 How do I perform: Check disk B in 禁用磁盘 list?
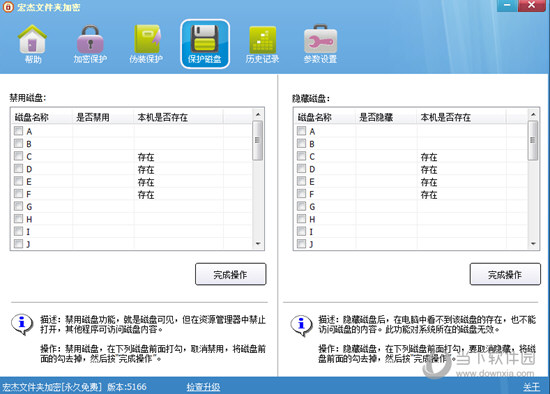point(18,143)
